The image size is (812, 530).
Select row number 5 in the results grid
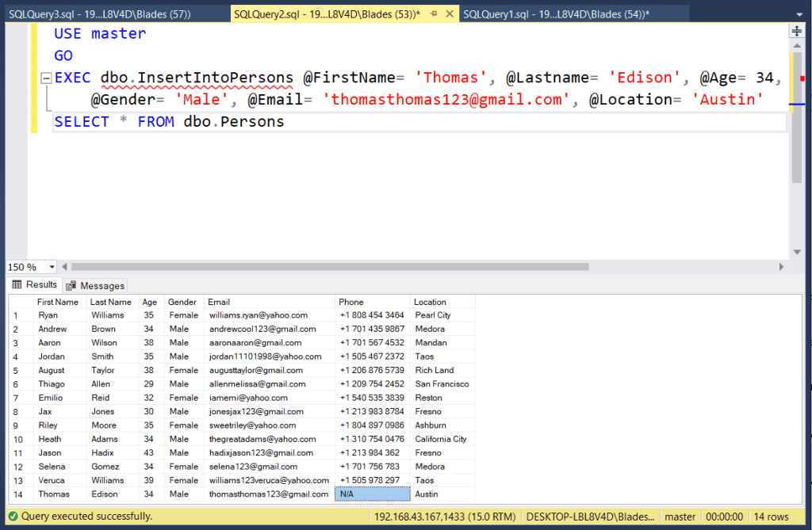click(19, 370)
